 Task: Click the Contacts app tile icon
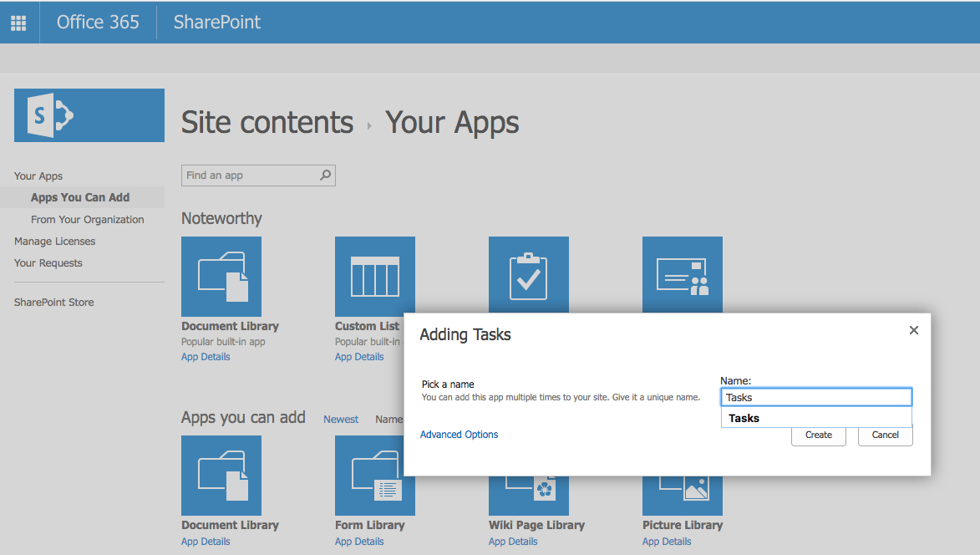[682, 274]
